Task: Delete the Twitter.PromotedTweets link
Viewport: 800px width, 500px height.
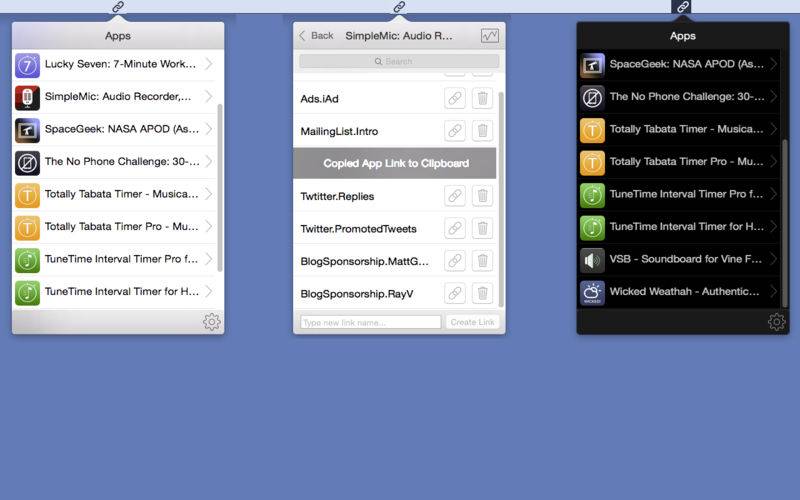Action: pos(482,229)
